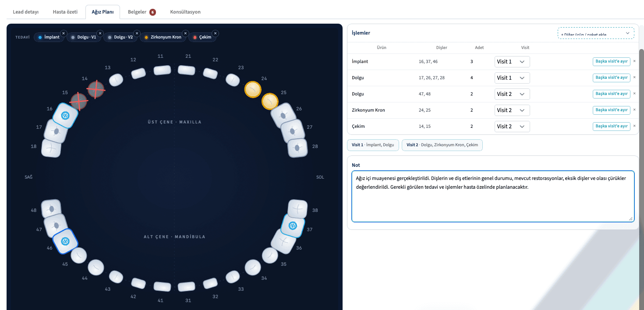This screenshot has width=644, height=310.
Task: Select lower canine tooth 33
Action: pos(233,277)
